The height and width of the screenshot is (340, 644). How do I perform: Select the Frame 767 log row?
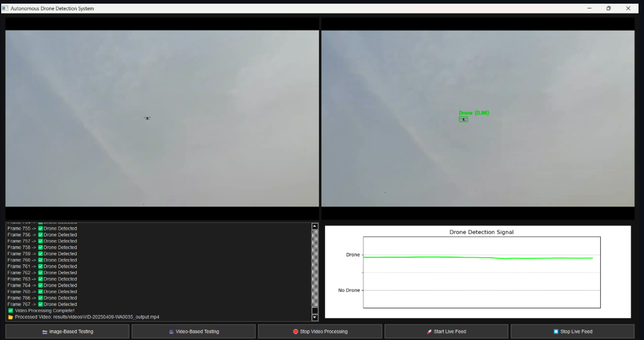[42, 304]
